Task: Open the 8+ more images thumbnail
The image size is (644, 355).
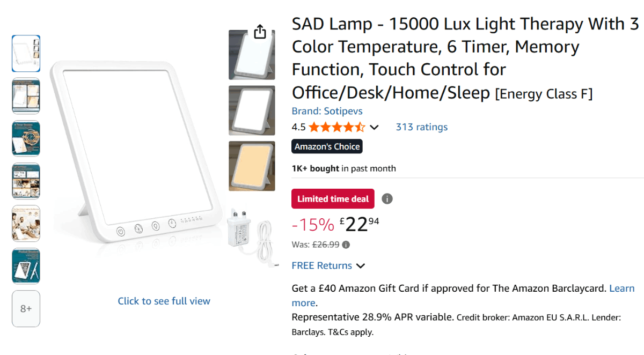Action: pyautogui.click(x=26, y=308)
